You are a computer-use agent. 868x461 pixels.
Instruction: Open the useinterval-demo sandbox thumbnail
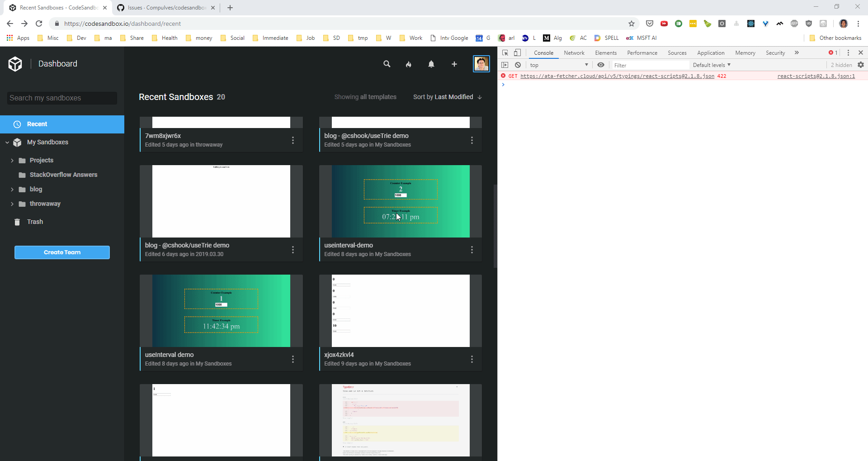point(400,201)
